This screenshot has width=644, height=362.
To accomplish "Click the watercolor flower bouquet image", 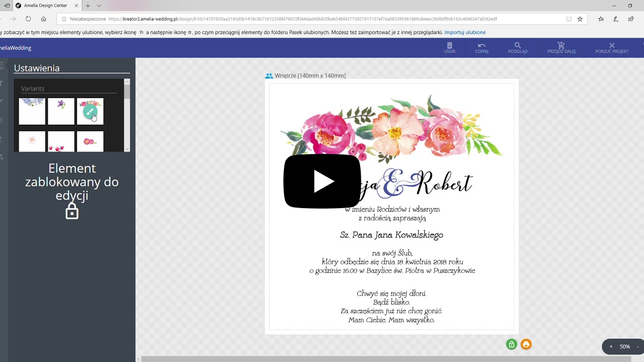I will point(391,128).
